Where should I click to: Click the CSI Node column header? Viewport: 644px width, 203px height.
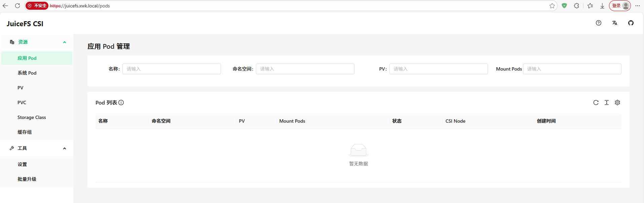tap(488, 121)
